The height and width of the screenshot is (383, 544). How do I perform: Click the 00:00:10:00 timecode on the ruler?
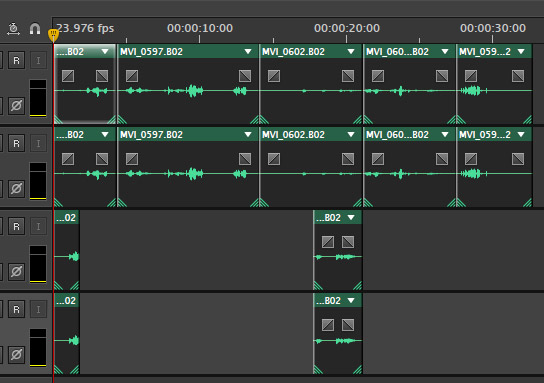(x=200, y=28)
